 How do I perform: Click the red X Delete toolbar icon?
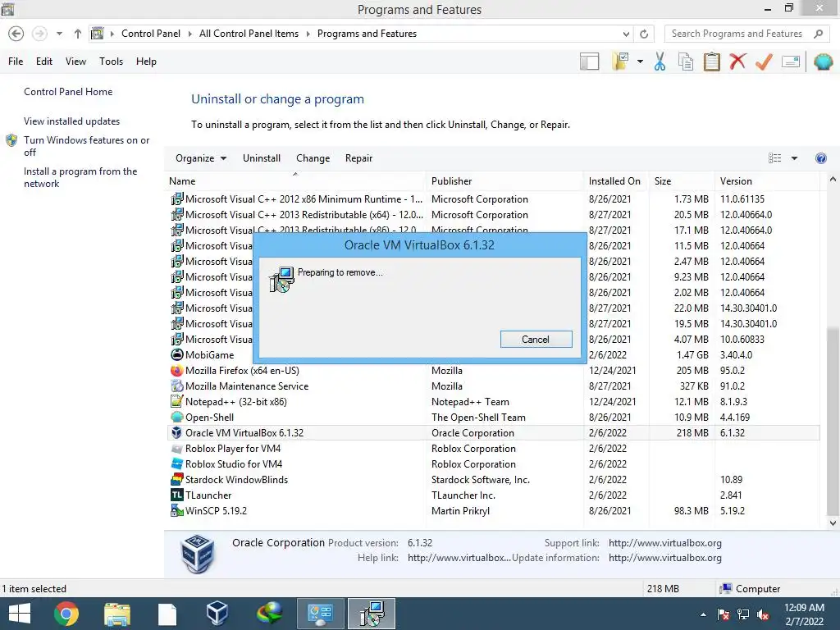tap(737, 61)
